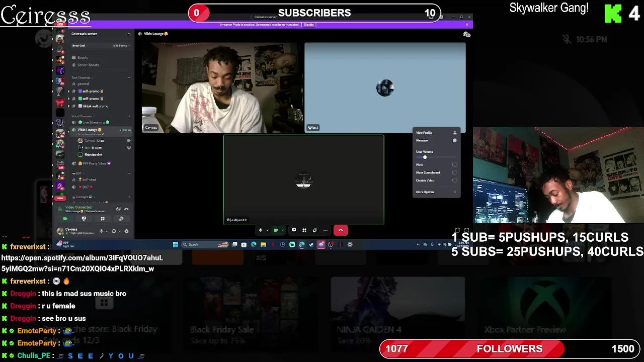
Task: Share screen from the sidebar voice panel
Action: (84, 219)
